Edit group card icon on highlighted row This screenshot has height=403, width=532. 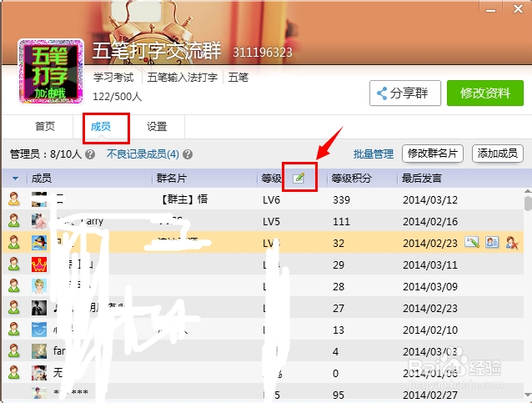[x=472, y=243]
